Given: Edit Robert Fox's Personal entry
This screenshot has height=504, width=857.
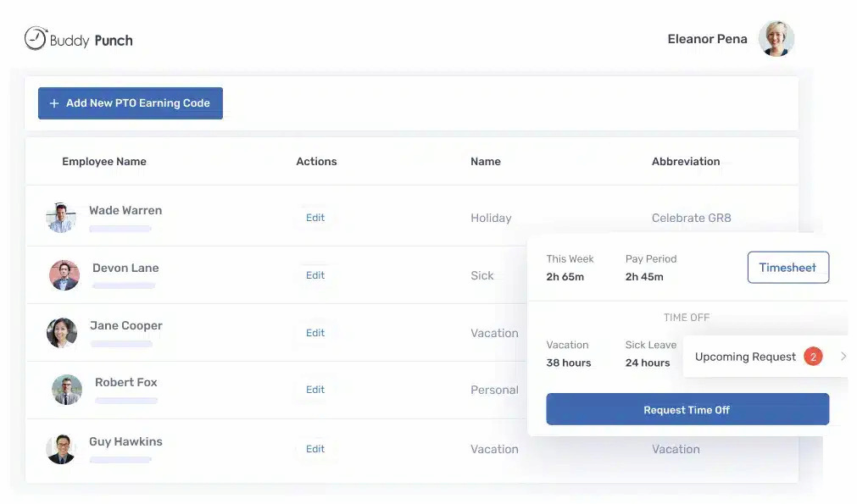Looking at the screenshot, I should click(314, 390).
